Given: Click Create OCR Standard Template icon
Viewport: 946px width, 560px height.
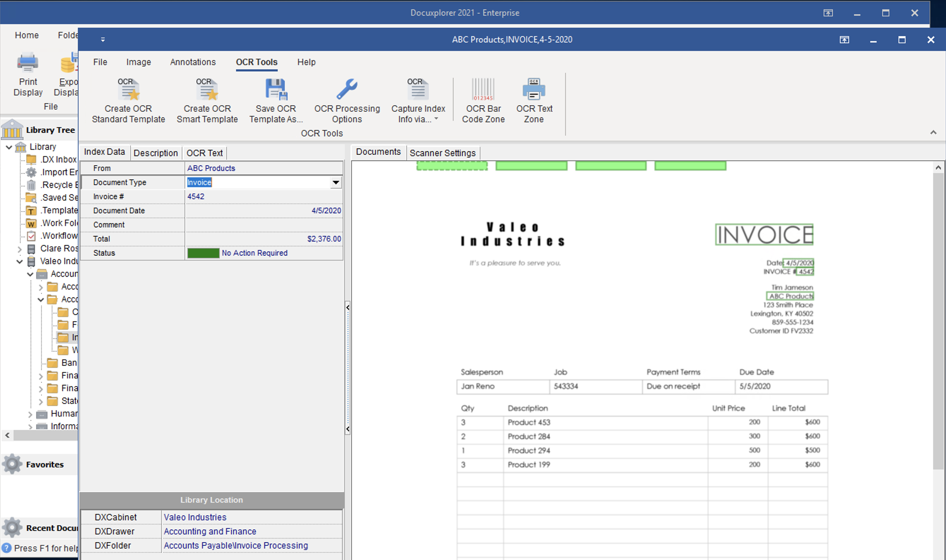Looking at the screenshot, I should pyautogui.click(x=128, y=90).
